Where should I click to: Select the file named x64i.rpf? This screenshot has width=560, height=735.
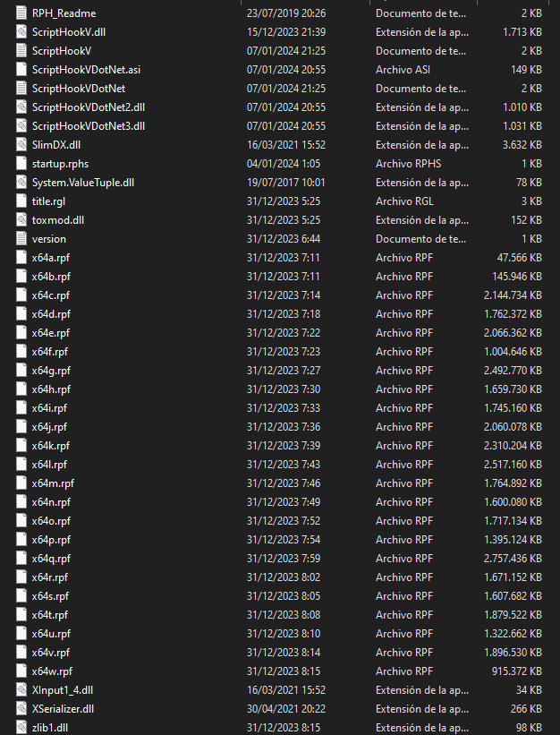[x=49, y=408]
